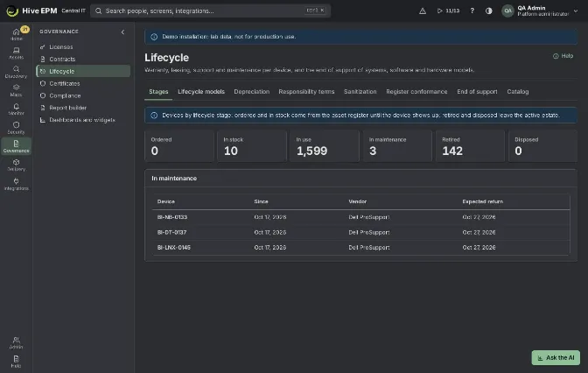The height and width of the screenshot is (373, 588).
Task: Click Dell ProSupport in the BI-DT-0137 row
Action: (x=369, y=232)
